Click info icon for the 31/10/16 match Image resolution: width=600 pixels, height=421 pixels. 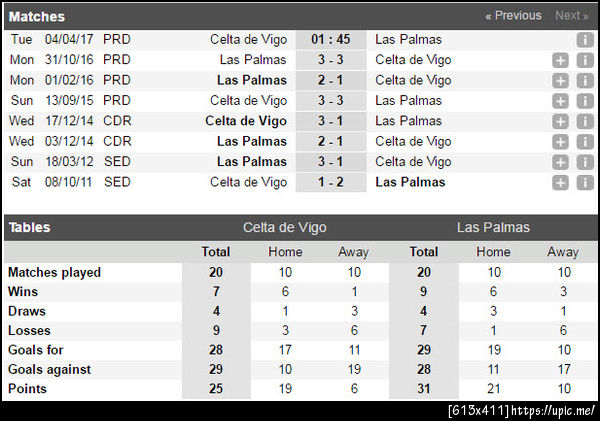(x=585, y=60)
